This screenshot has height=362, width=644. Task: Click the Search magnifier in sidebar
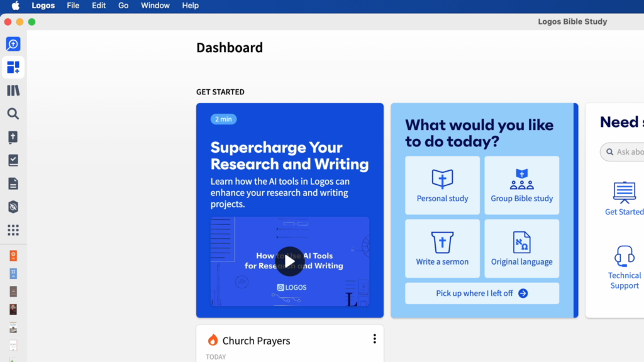coord(13,114)
